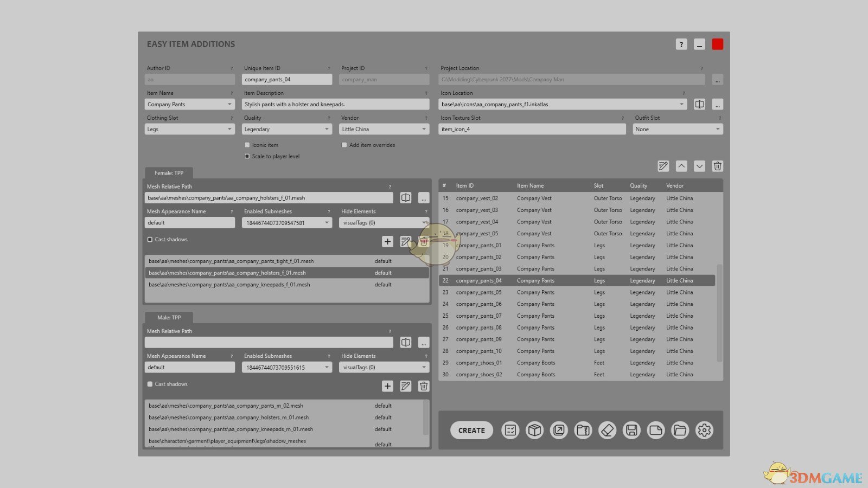Click the text-cursor icon beside Male Mesh Relative Path
The height and width of the screenshot is (488, 868).
[x=405, y=342]
